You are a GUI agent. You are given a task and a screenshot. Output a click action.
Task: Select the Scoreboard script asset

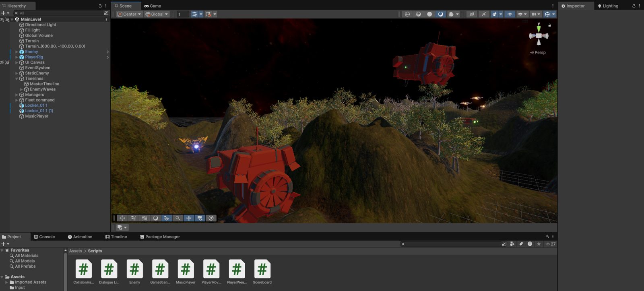262,272
